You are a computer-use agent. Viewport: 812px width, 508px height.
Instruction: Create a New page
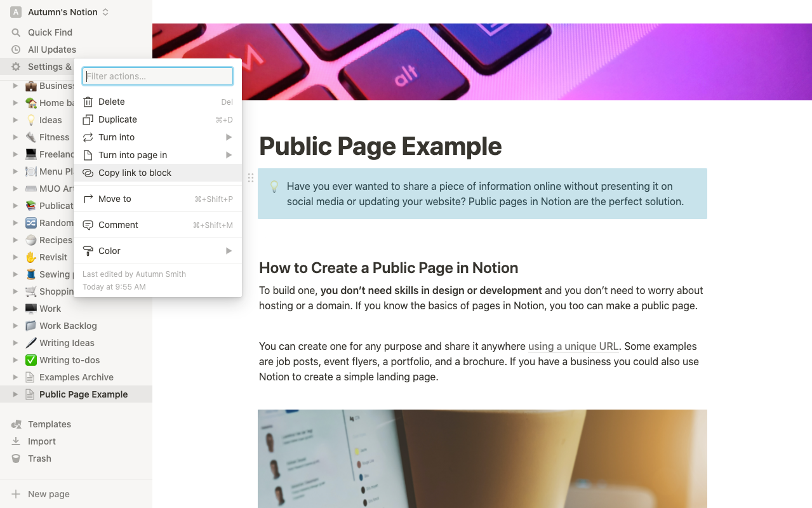(47, 493)
